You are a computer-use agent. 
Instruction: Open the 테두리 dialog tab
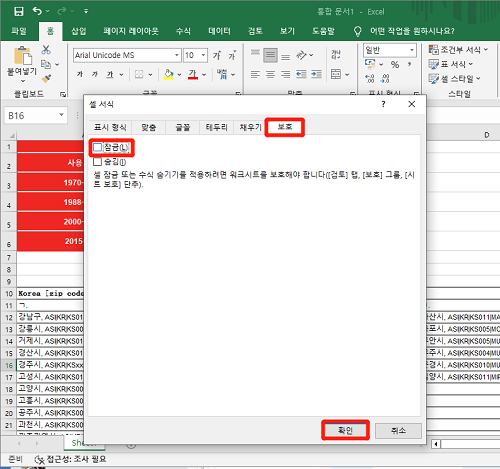(x=217, y=127)
